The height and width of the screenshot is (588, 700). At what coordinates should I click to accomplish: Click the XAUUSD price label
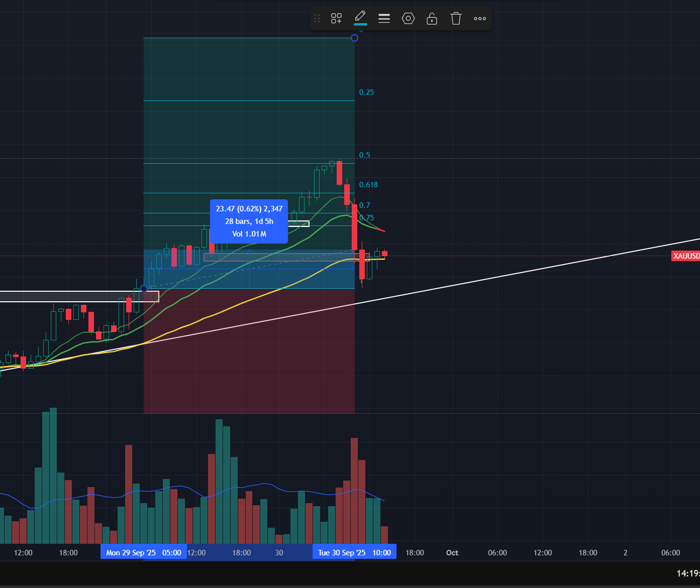[x=685, y=256]
